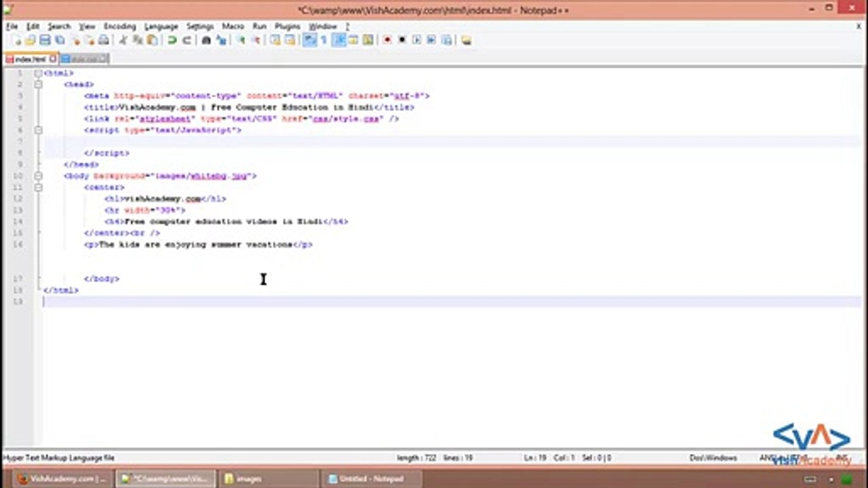Click the Copy toolbar icon

tap(138, 40)
